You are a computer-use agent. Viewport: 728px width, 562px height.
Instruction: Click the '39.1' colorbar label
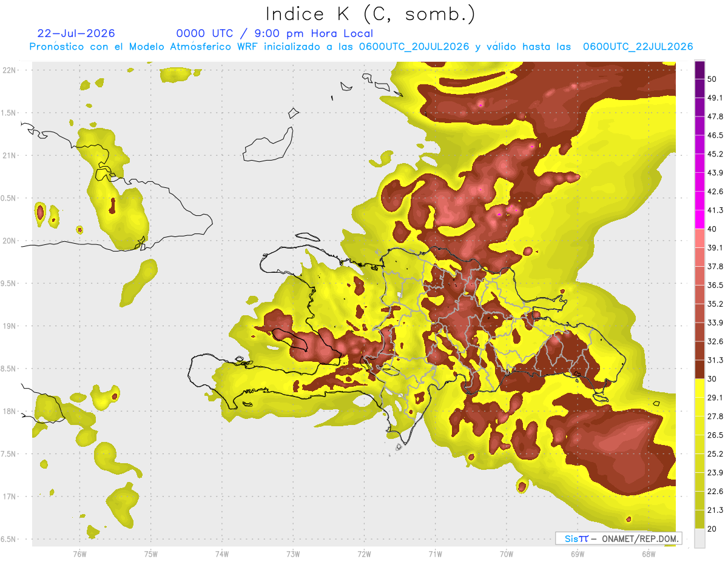715,247
